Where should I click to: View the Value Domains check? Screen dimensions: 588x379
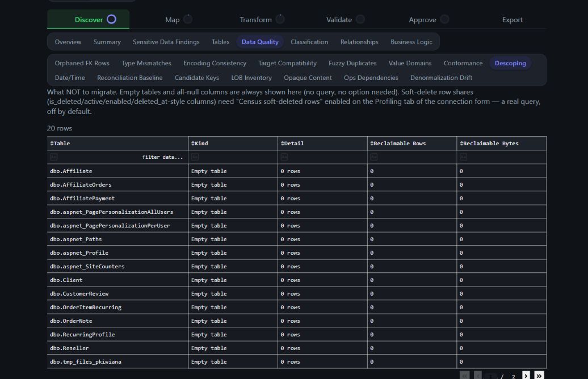410,64
